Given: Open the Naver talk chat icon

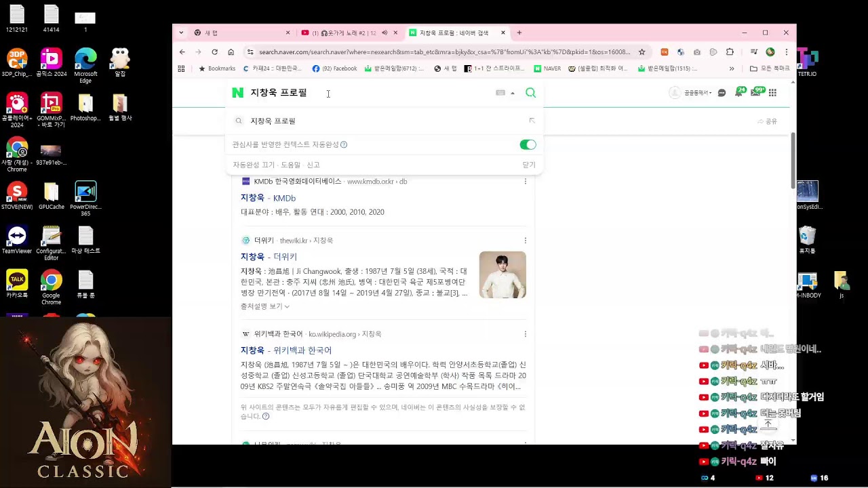Looking at the screenshot, I should (x=722, y=93).
